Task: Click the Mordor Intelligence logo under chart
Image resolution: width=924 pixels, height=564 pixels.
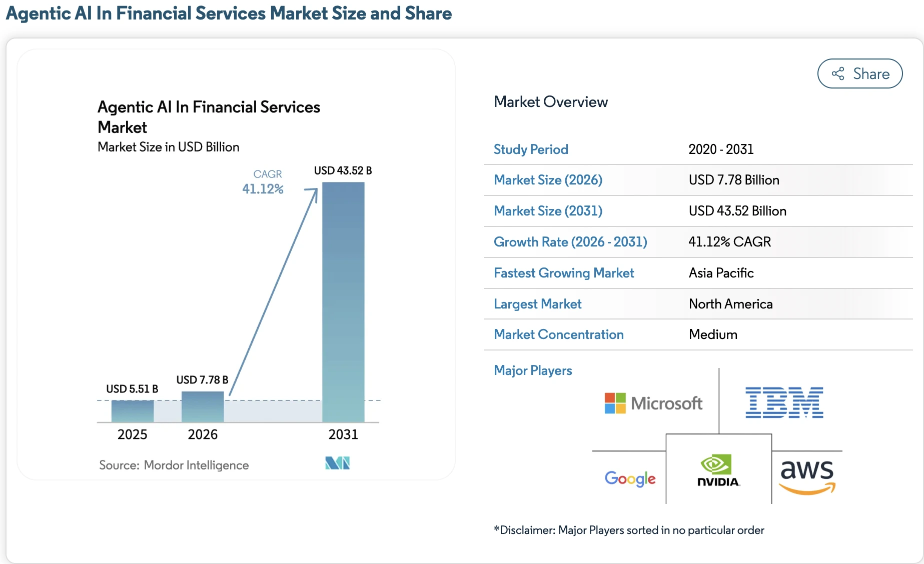Action: click(337, 463)
